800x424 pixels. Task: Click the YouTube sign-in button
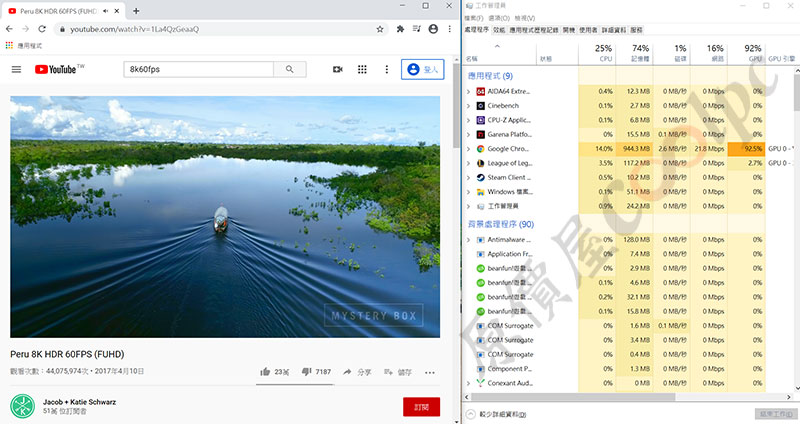pos(422,69)
